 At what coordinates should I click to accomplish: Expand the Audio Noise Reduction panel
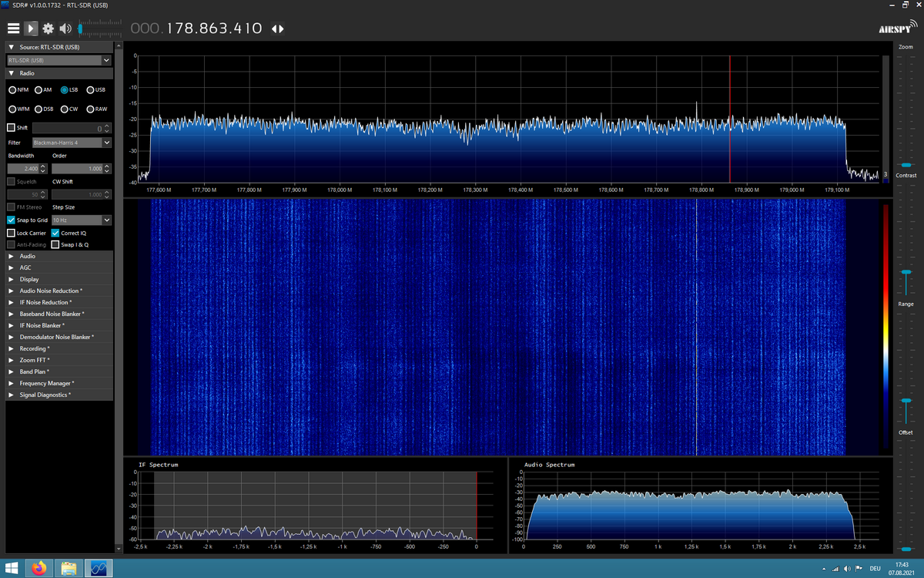(59, 291)
